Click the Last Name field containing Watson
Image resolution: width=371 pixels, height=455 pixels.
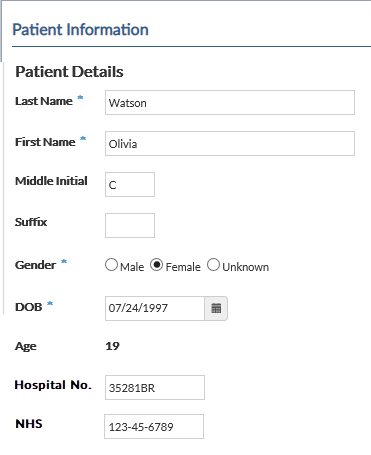(230, 102)
